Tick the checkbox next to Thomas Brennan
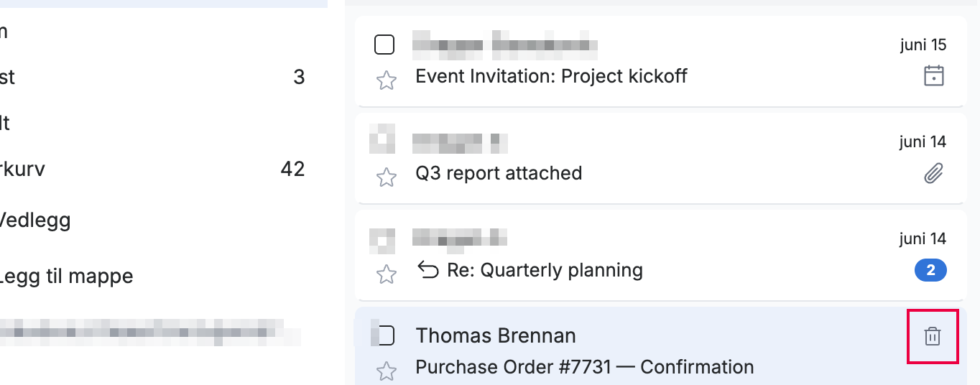 click(386, 335)
